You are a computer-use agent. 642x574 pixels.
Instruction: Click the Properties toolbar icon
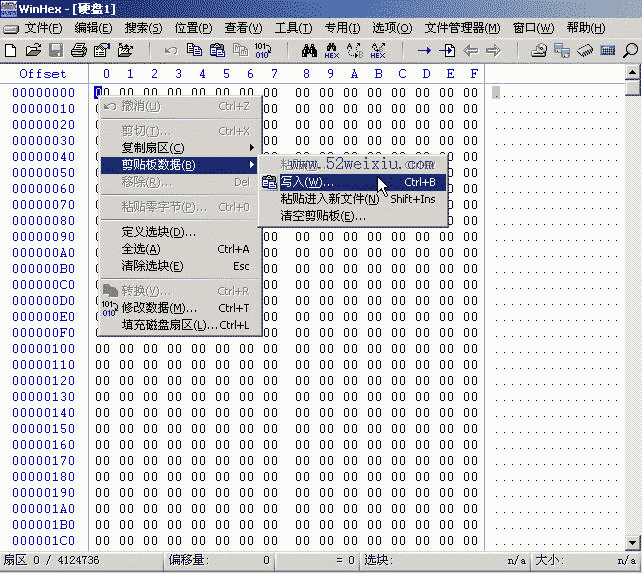102,51
